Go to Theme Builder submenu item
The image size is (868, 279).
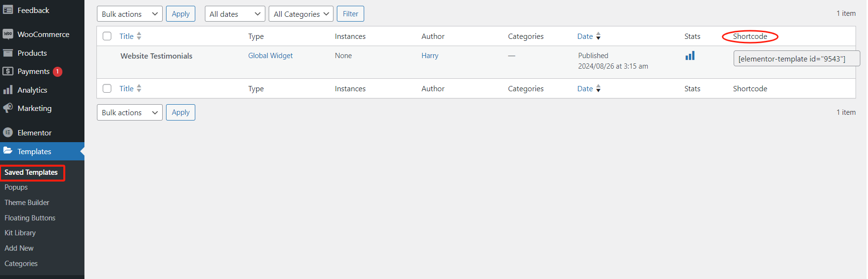[x=27, y=203]
